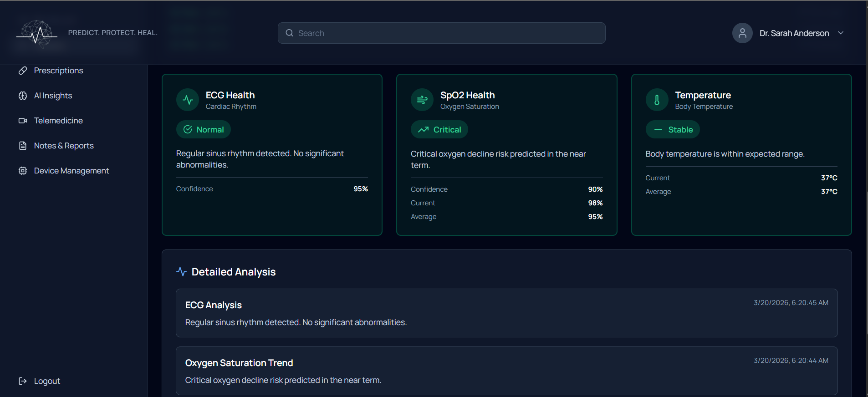Click the Detailed Analysis heading

pyautogui.click(x=234, y=272)
